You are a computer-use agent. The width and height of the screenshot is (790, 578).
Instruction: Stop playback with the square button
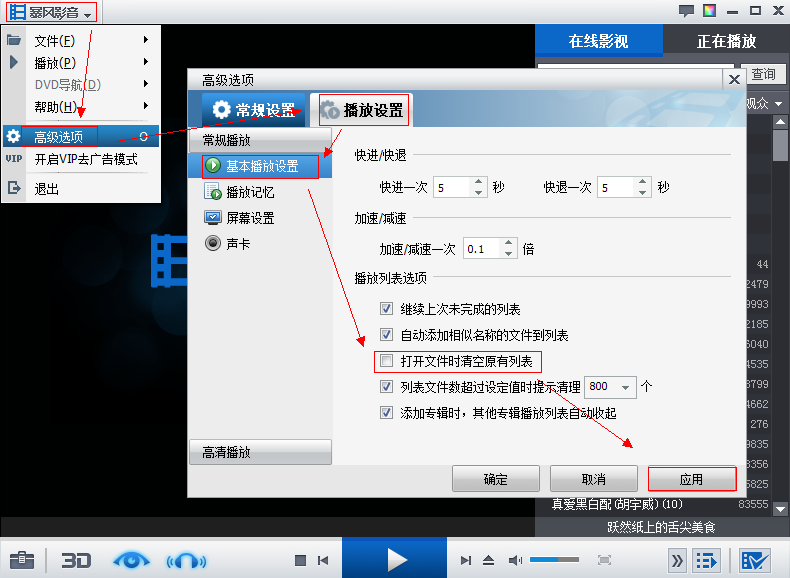click(300, 560)
